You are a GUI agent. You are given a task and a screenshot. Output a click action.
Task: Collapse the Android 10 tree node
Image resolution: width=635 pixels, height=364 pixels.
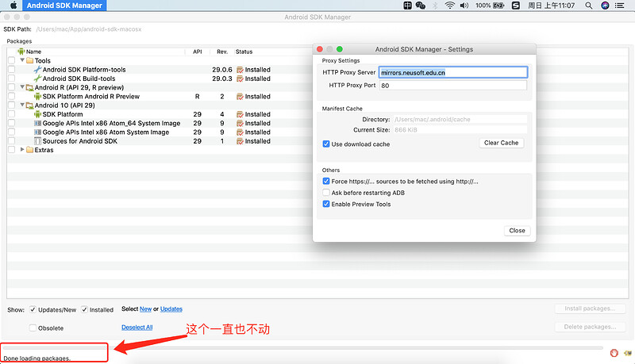pos(22,105)
